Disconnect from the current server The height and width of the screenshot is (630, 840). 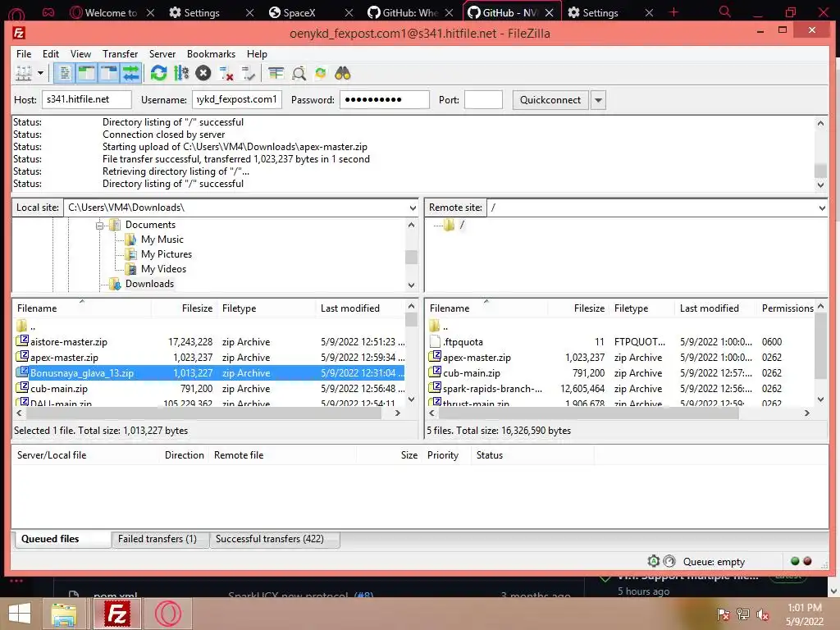tap(226, 73)
